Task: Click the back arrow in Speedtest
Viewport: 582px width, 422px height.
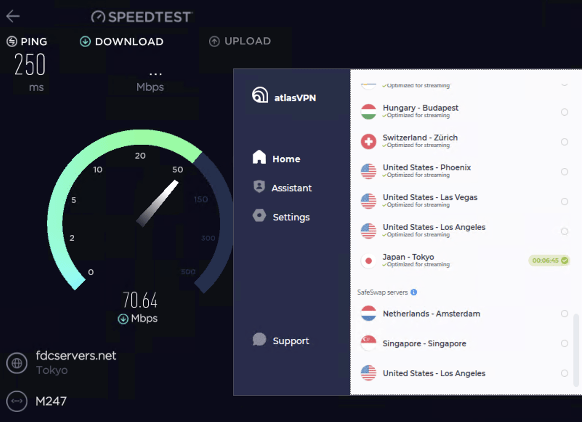Action: pyautogui.click(x=13, y=16)
